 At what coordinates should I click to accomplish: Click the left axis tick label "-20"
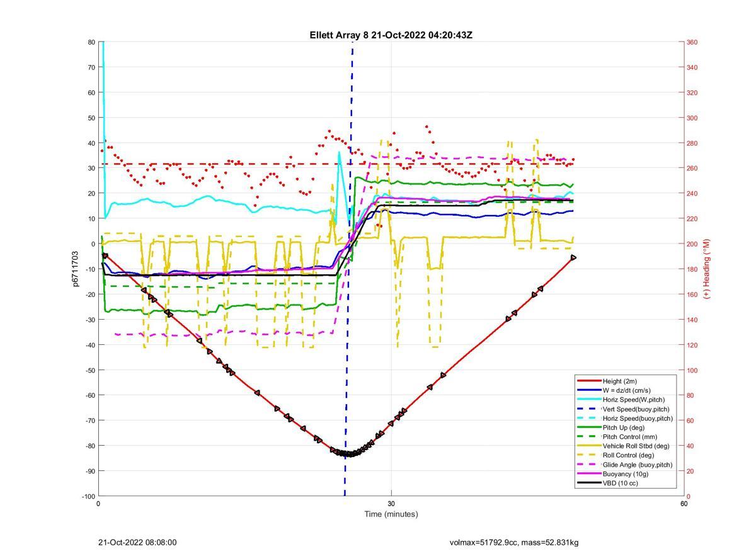point(90,294)
